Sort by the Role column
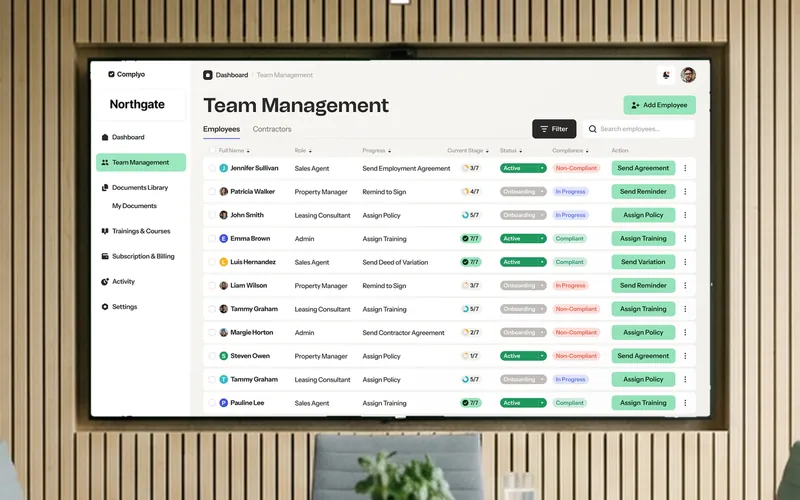This screenshot has height=500, width=800. [x=303, y=151]
